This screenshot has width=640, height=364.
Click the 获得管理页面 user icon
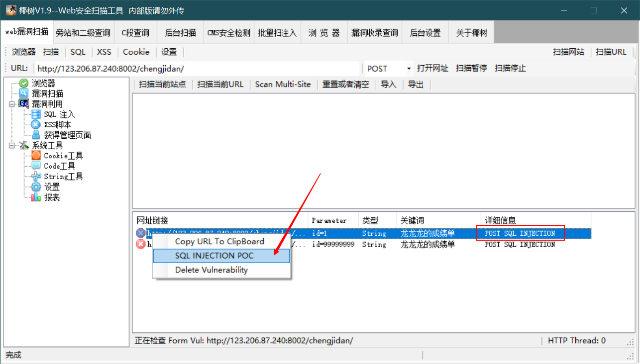[36, 135]
